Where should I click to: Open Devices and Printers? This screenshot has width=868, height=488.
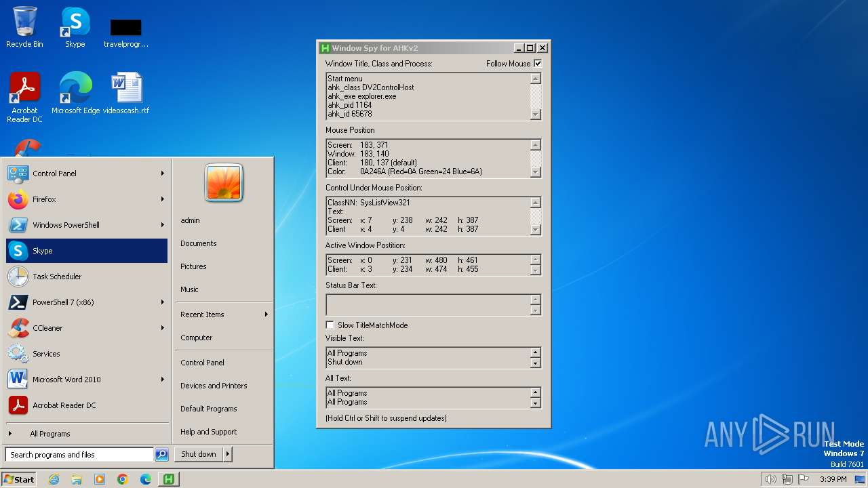point(214,386)
